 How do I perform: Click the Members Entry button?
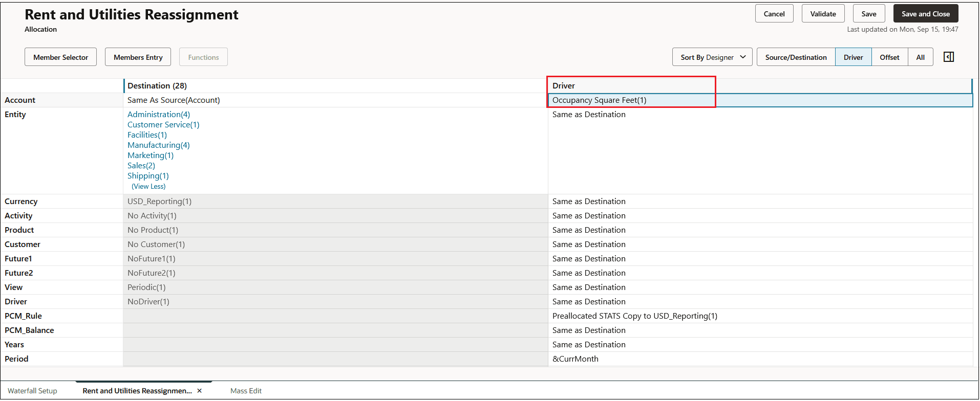tap(138, 57)
